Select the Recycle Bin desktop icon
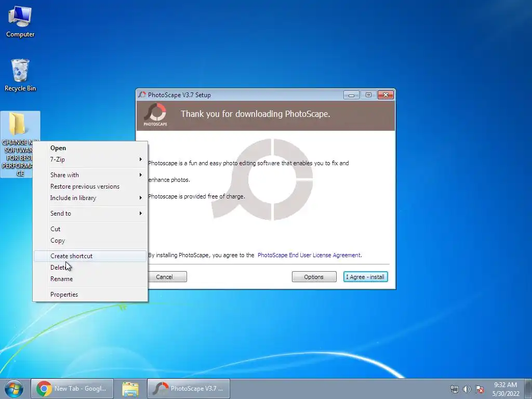Image resolution: width=532 pixels, height=399 pixels. (20, 75)
